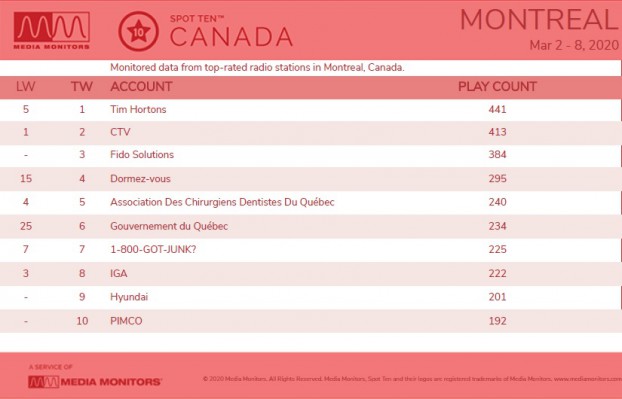The image size is (622, 399).
Task: Click the Gouvernement du Québec entry
Action: coord(169,226)
